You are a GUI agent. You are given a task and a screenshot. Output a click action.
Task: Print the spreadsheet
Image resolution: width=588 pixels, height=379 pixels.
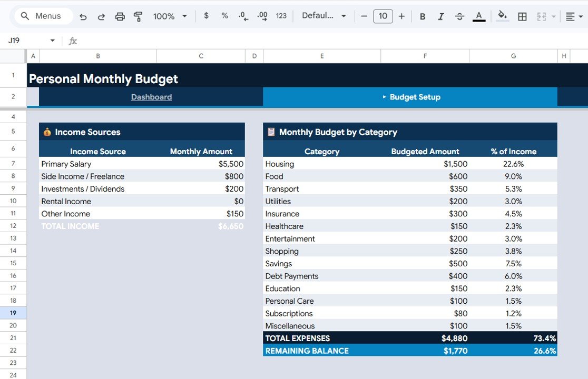120,16
